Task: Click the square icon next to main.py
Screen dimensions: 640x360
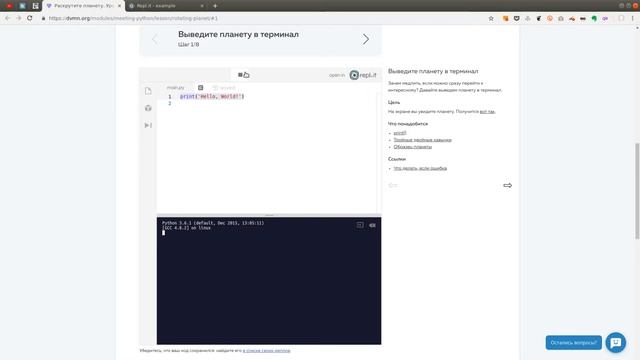Action: [200, 88]
